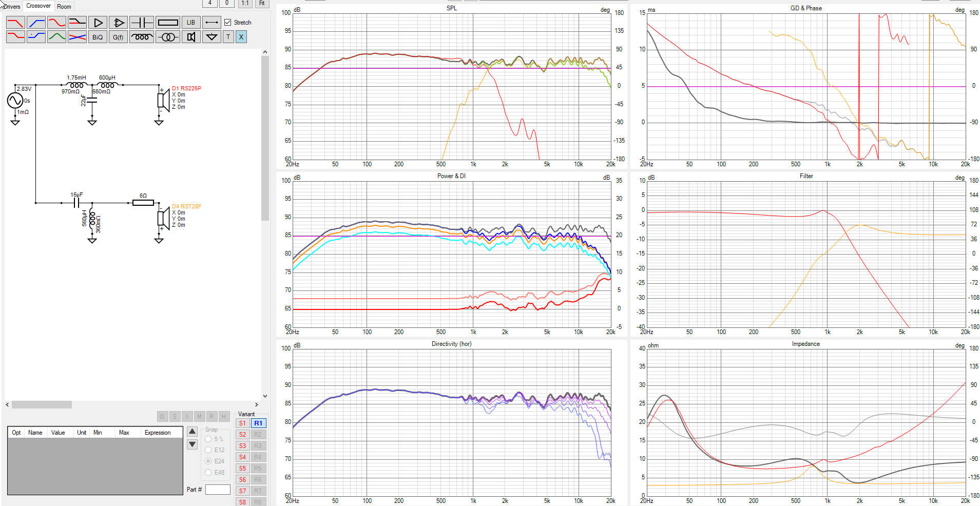Select the E12 snap radio button
The height and width of the screenshot is (506, 980).
tap(208, 450)
